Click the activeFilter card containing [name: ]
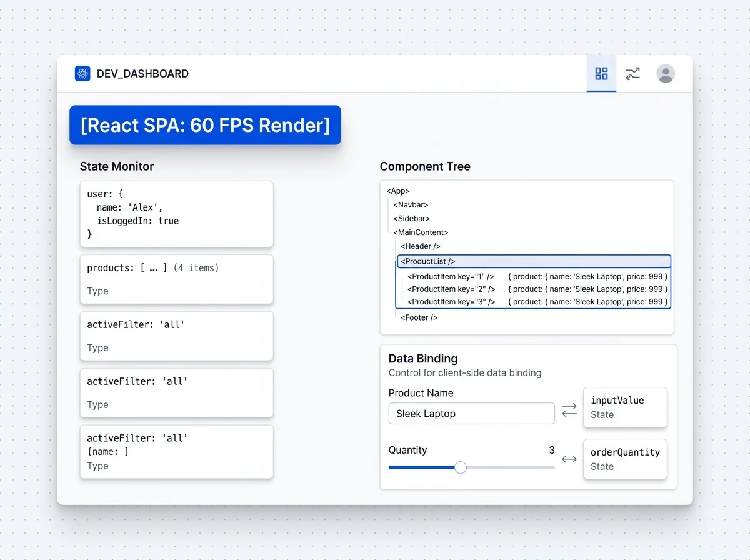This screenshot has width=750, height=560. [x=177, y=452]
